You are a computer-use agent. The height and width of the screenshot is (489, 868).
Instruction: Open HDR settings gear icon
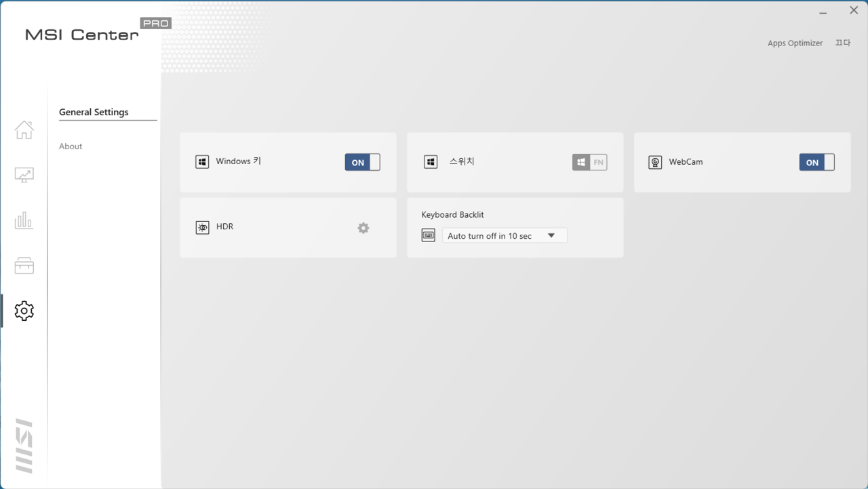[x=363, y=228]
